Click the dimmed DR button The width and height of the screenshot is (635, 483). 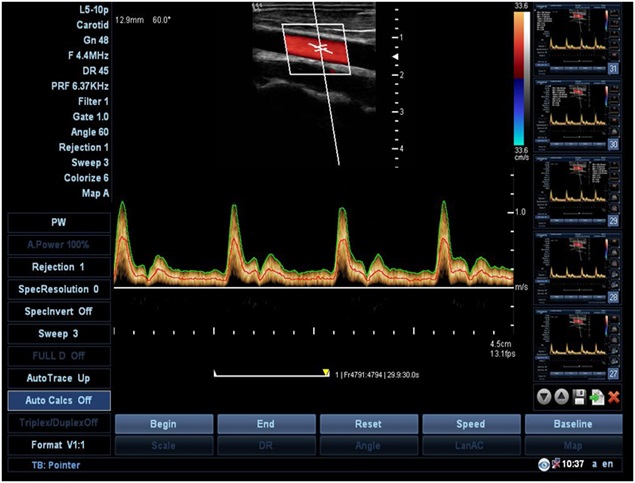pyautogui.click(x=266, y=445)
